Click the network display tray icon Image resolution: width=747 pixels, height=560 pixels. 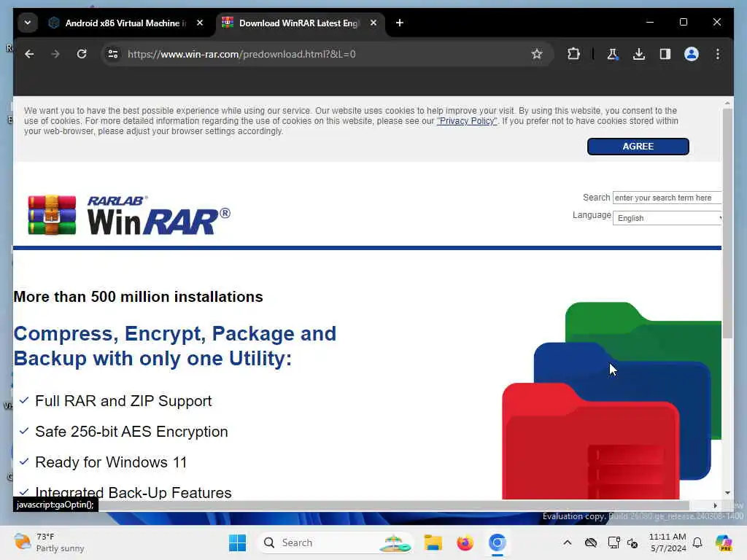pyautogui.click(x=614, y=542)
